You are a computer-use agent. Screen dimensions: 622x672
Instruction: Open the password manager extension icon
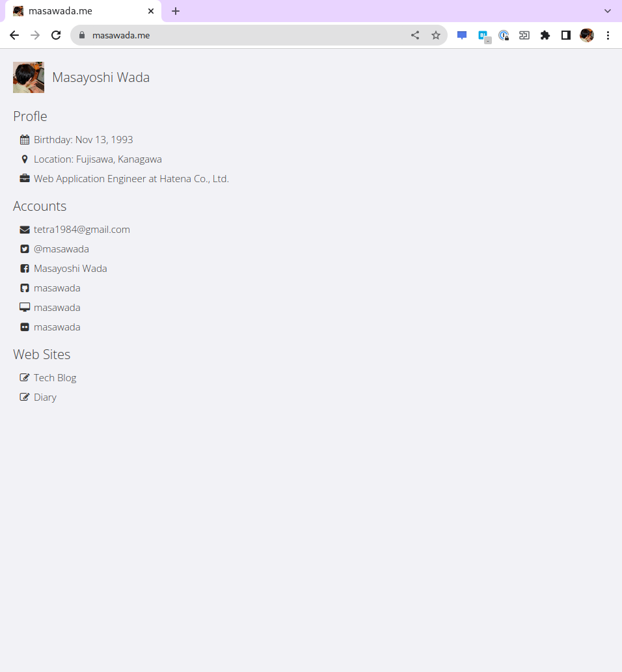(x=504, y=35)
